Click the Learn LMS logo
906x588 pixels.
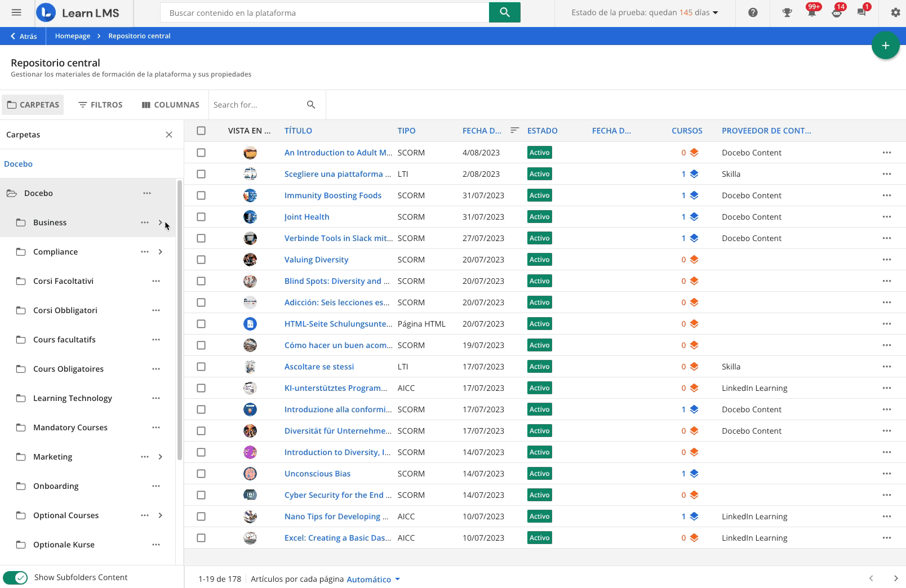coord(78,12)
